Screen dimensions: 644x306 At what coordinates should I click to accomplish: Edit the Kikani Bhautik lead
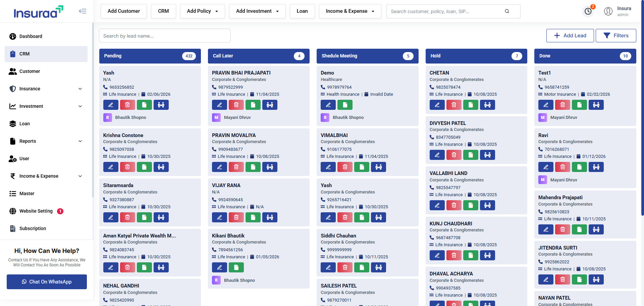[219, 267]
